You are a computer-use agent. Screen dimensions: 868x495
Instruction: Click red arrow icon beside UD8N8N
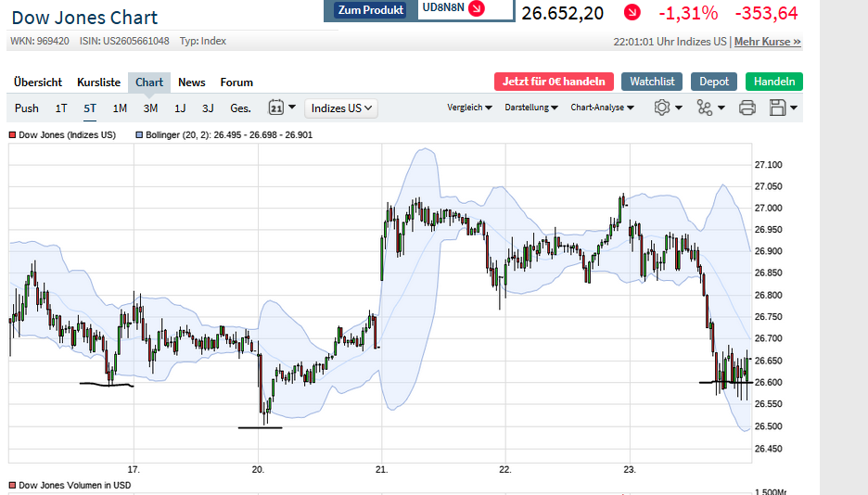tap(477, 9)
